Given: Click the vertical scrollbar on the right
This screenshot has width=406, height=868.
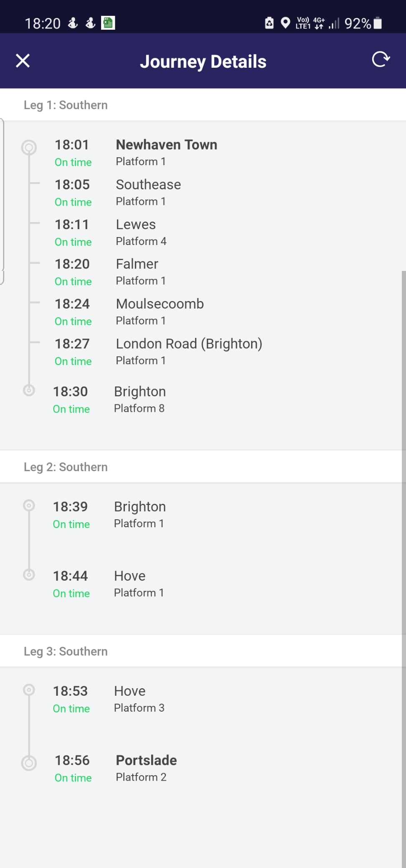Looking at the screenshot, I should tap(403, 544).
